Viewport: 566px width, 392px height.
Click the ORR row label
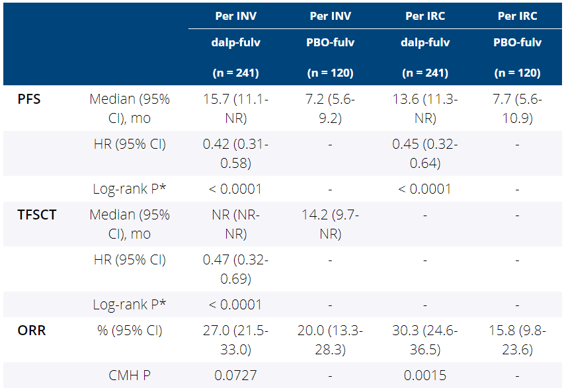pyautogui.click(x=32, y=331)
